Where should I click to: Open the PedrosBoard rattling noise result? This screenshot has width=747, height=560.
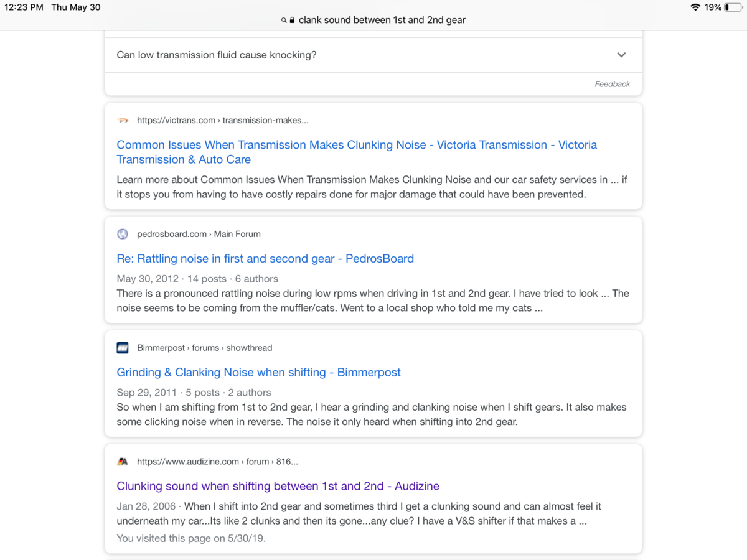click(265, 259)
